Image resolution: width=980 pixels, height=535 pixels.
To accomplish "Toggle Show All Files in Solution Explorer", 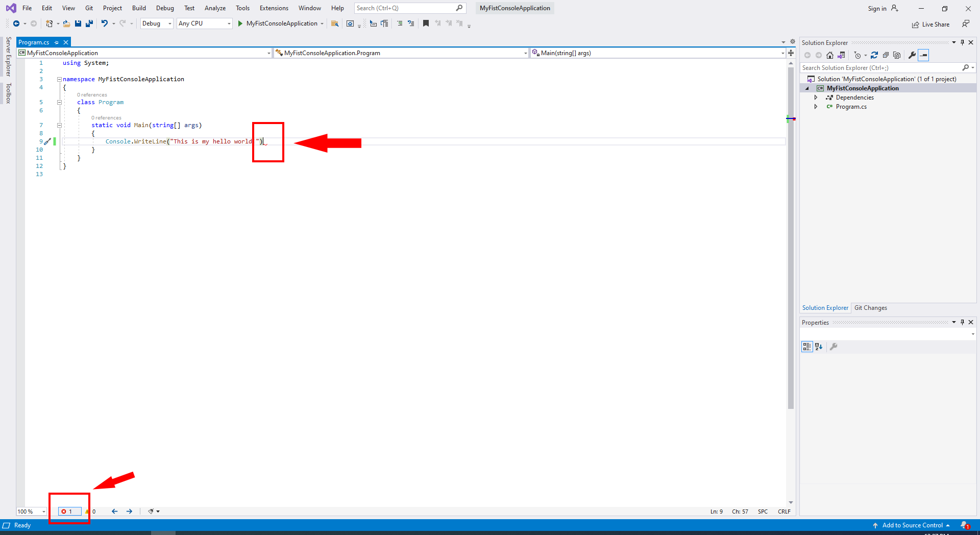I will (897, 55).
